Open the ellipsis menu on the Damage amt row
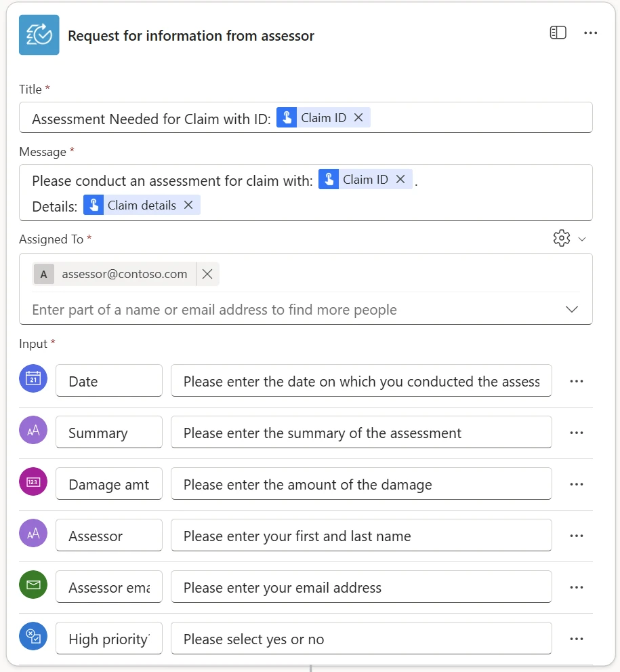The width and height of the screenshot is (620, 672). click(x=576, y=483)
